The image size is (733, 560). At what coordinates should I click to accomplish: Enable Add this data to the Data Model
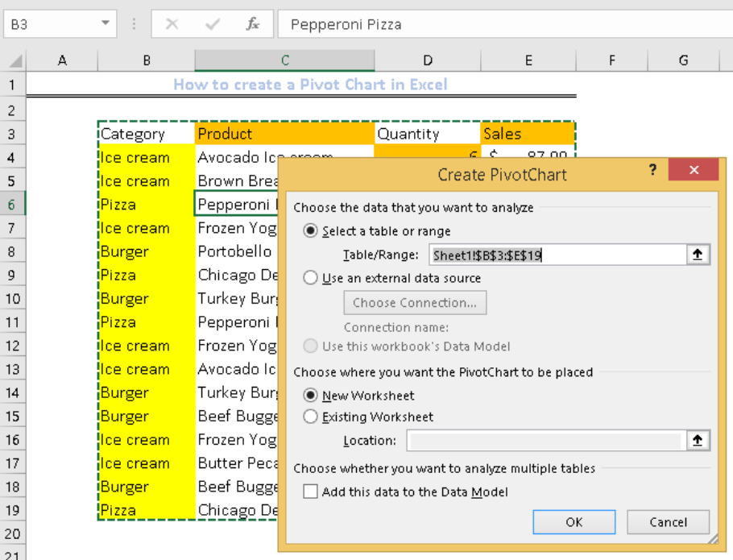tap(310, 490)
